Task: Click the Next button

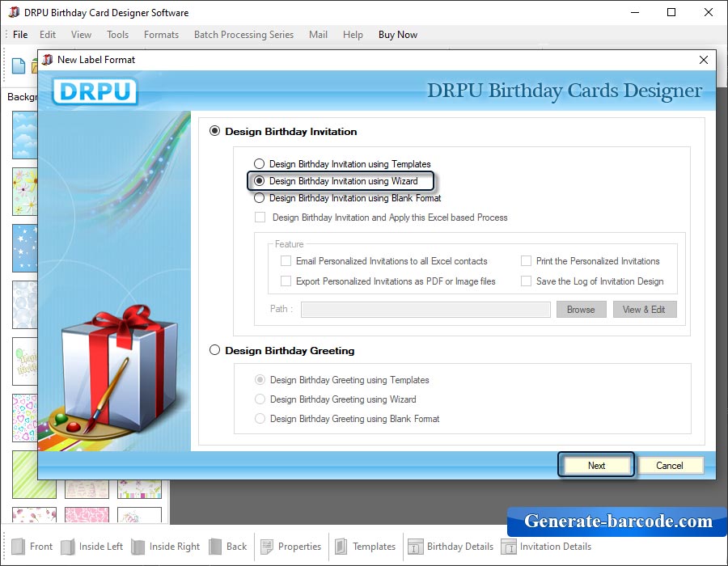Action: pos(596,465)
